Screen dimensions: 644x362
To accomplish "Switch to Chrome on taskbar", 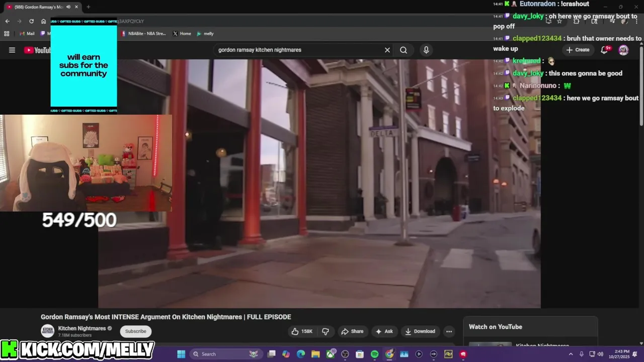I will [389, 354].
